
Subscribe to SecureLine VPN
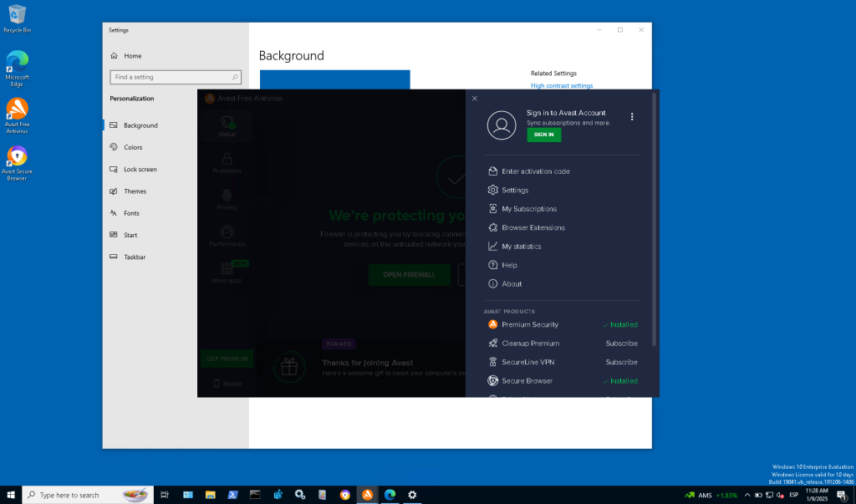pyautogui.click(x=621, y=362)
